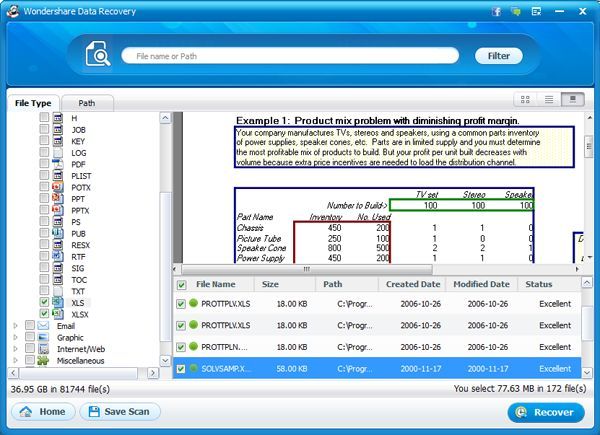Select the File Type tab

point(33,103)
